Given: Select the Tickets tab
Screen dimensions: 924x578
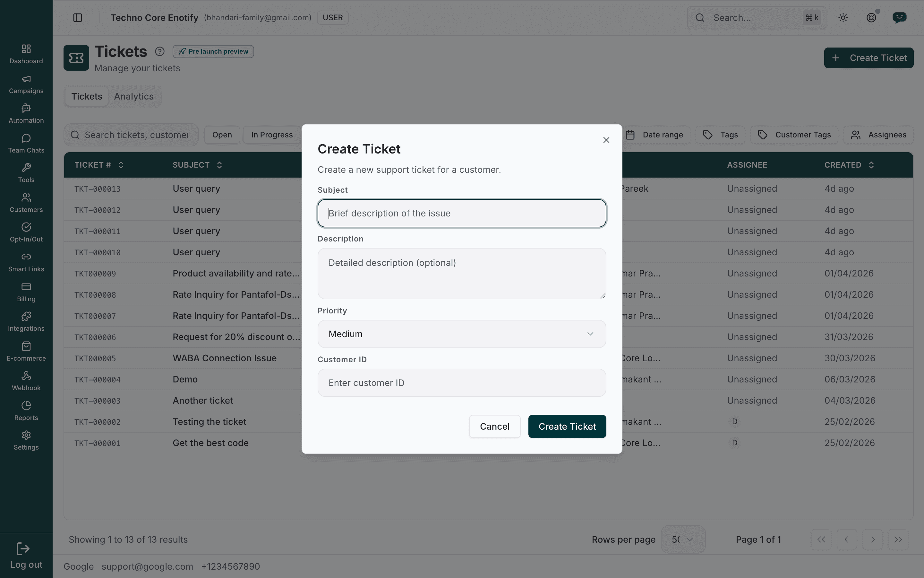Looking at the screenshot, I should click(x=87, y=96).
